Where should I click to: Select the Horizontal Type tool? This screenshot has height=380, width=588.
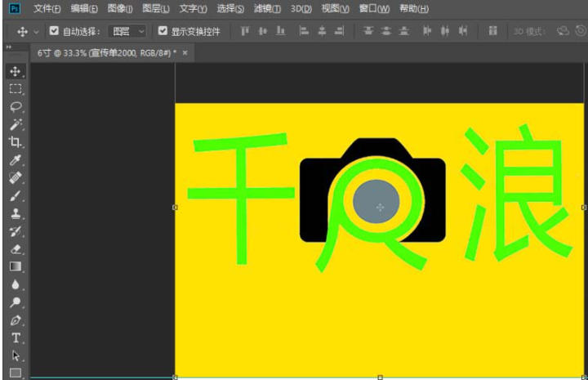coord(15,338)
